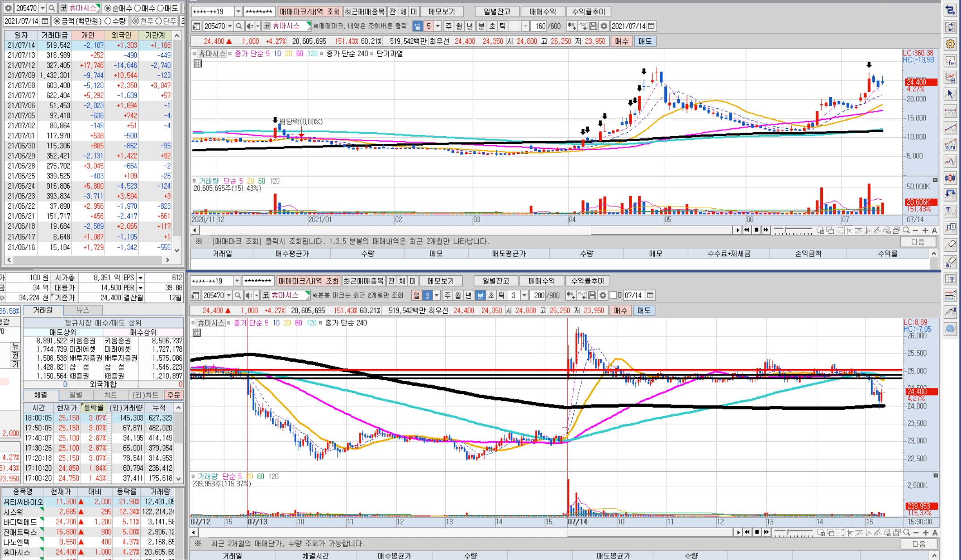Click the swap arrows icon atop right sidebar
961x560 pixels.
(x=950, y=9)
